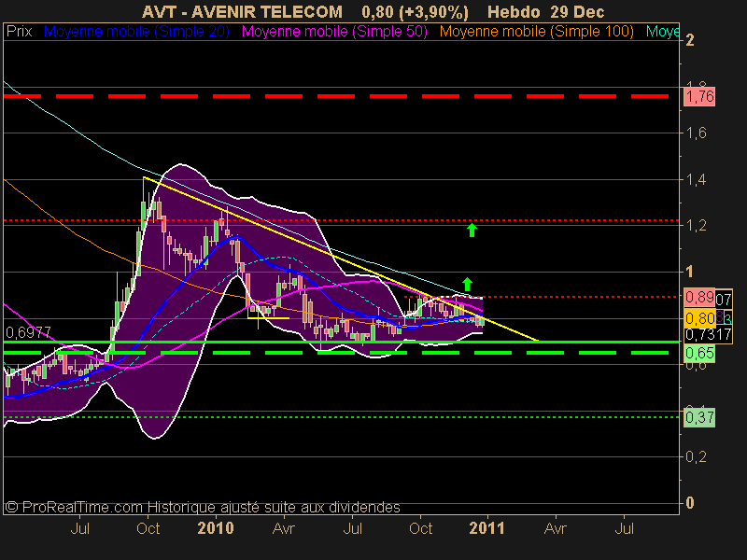Click the red 1,76 resistance price tag
This screenshot has width=747, height=560.
coord(699,97)
